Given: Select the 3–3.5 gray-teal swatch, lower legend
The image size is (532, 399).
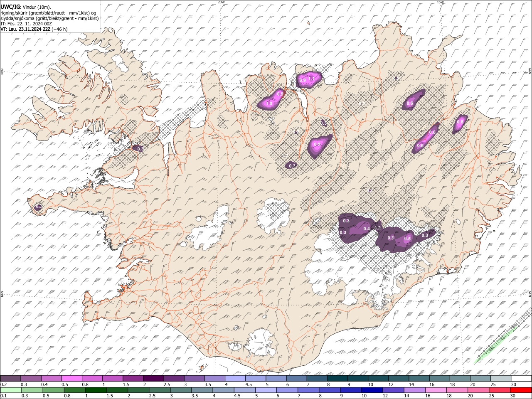Looking at the screenshot, I should coord(181,390).
